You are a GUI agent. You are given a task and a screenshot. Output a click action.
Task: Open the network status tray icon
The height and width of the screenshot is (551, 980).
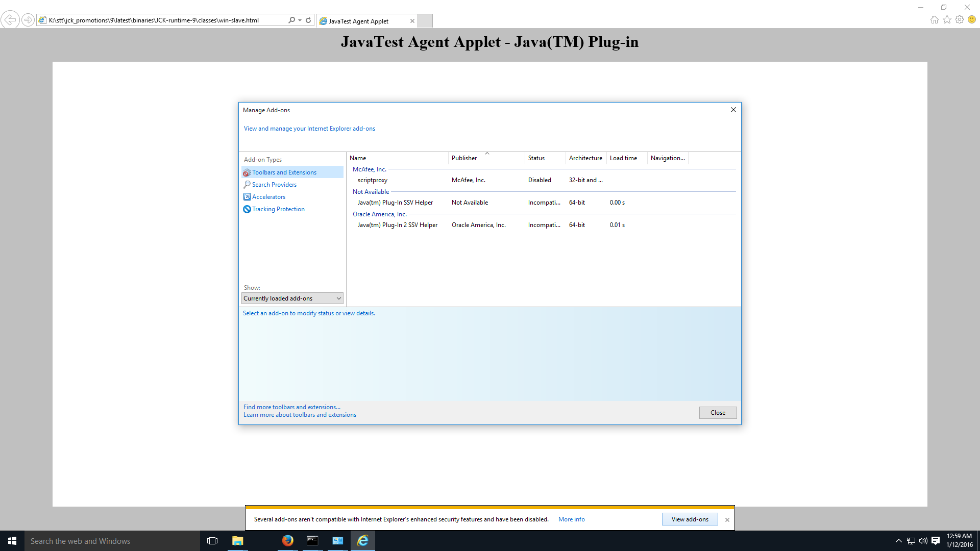(911, 541)
